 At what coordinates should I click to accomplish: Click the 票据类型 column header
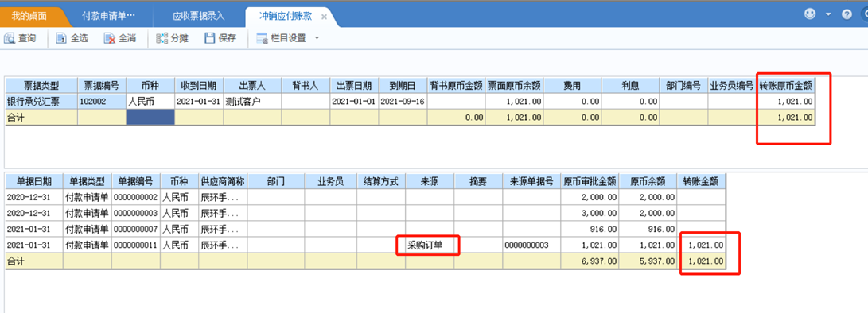click(x=41, y=86)
